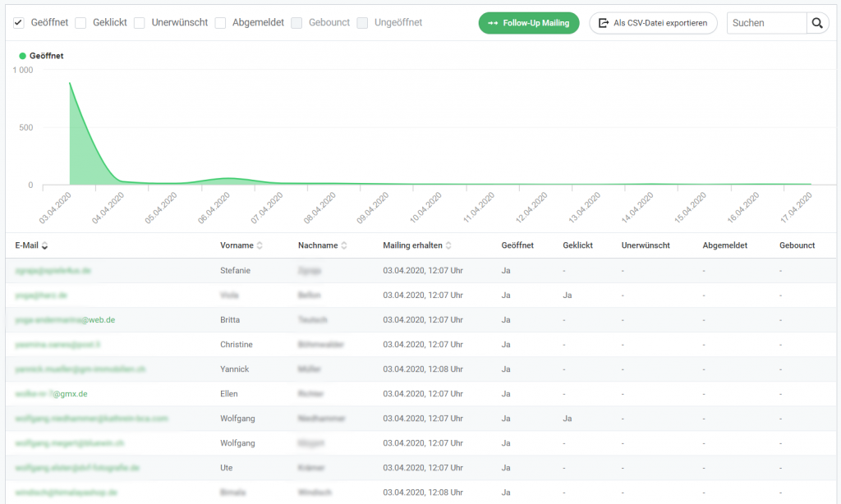
Task: Enable the Abgemeldet checkbox
Action: [220, 22]
